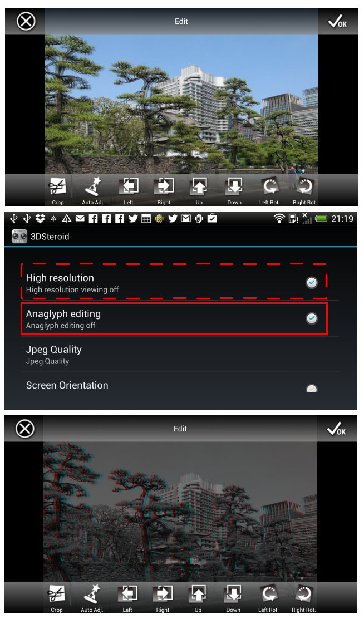Screen dimensions: 364x619
Task: Tap the 21:19 clock
Action: [x=342, y=218]
